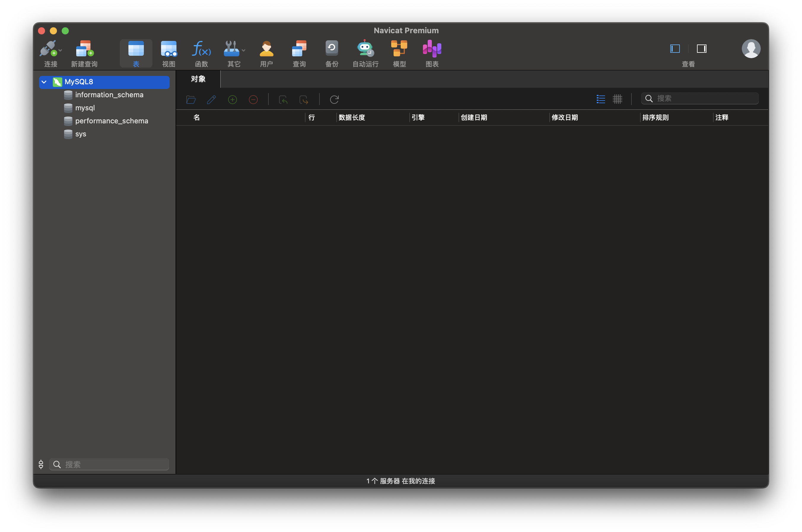Expand the Others (其它) dropdown arrow
Image resolution: width=802 pixels, height=532 pixels.
tap(244, 50)
